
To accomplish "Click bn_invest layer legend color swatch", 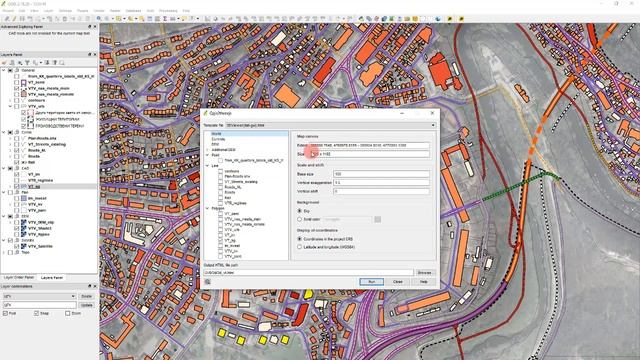I will coord(24,198).
